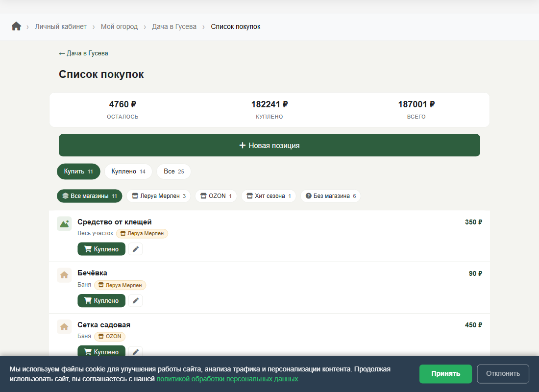Filter by OZON store chip
This screenshot has height=392, width=539.
(216, 196)
